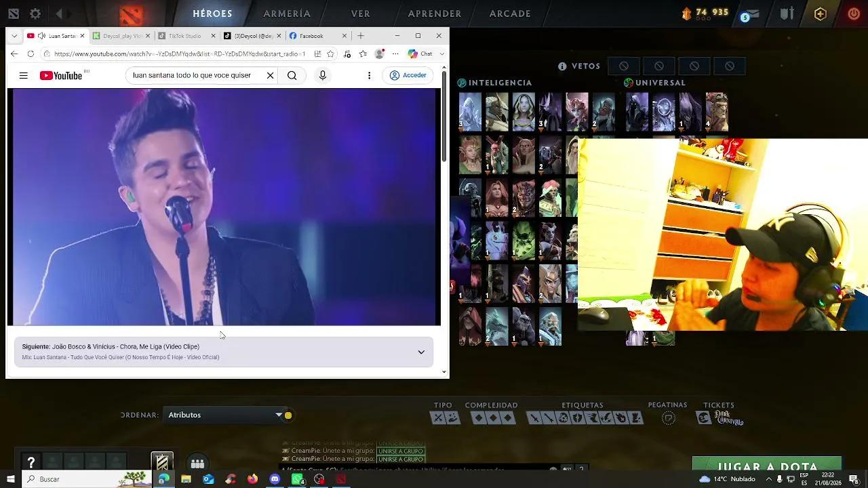
Task: Open the Dota shard currency balance
Action: coord(705,13)
